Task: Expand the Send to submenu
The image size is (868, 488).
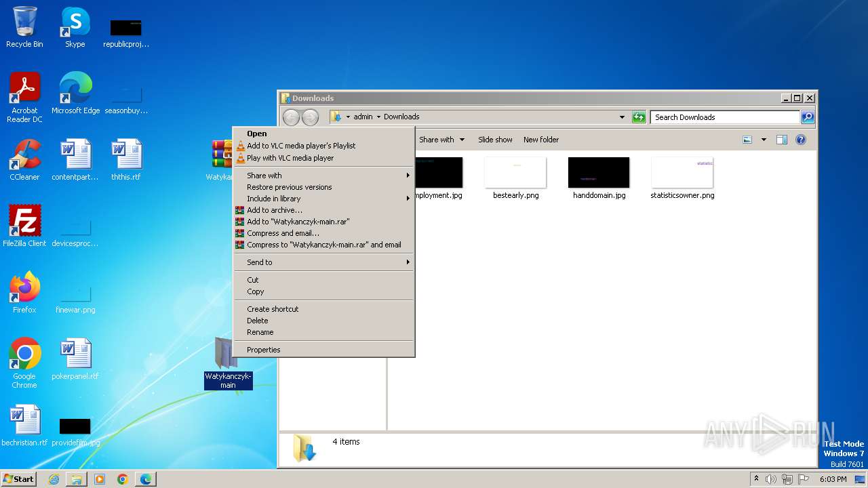Action: click(324, 262)
